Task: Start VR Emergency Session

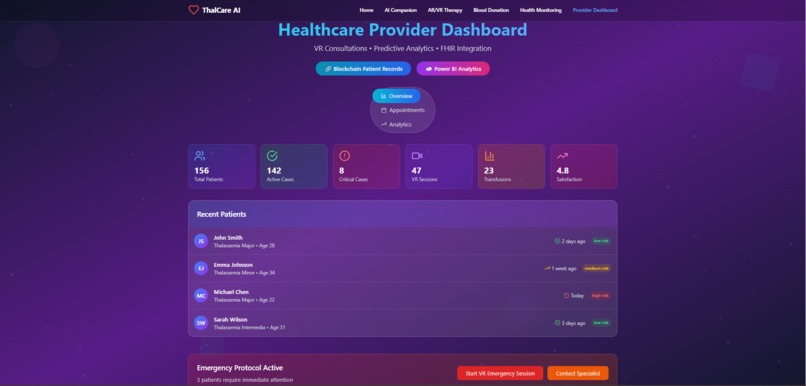Action: [500, 373]
